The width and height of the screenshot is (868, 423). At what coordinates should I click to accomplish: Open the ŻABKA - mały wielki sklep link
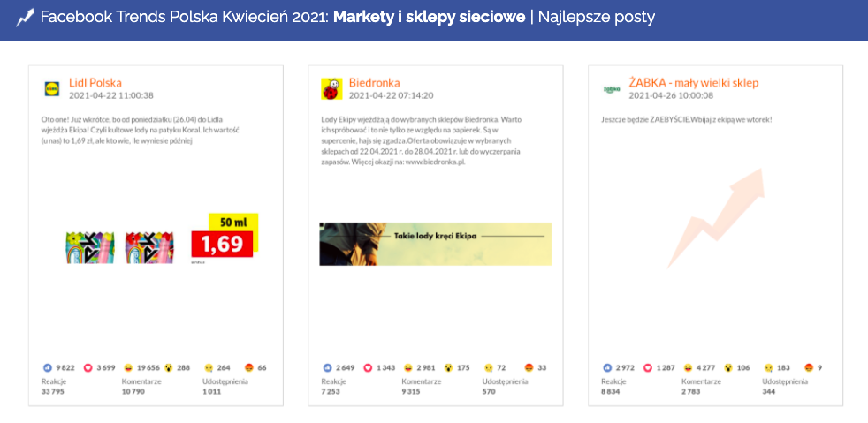tap(693, 82)
